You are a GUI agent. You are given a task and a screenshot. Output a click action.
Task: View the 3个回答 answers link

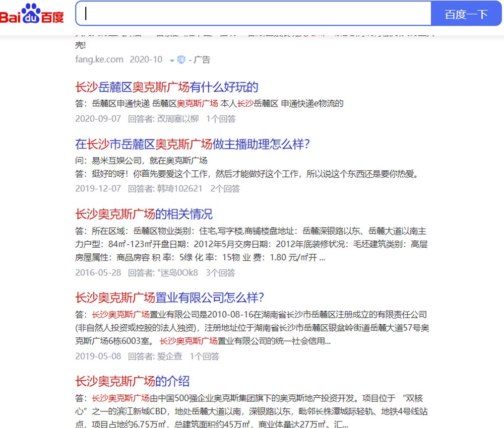(220, 273)
